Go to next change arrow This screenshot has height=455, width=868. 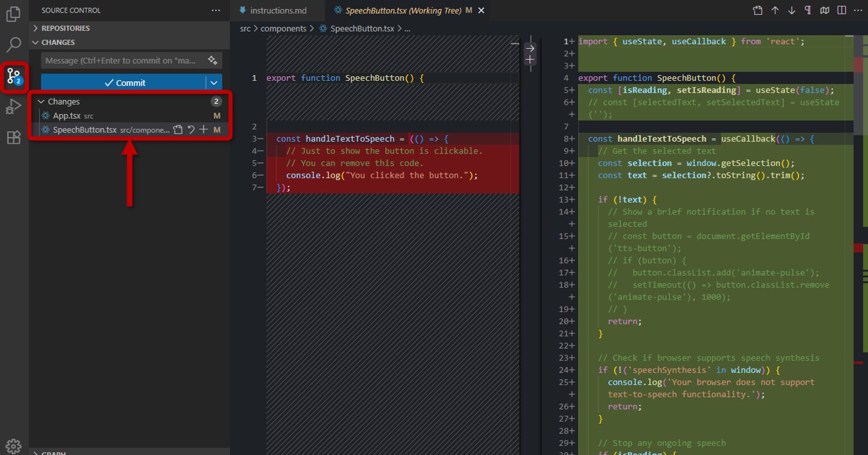coord(791,10)
